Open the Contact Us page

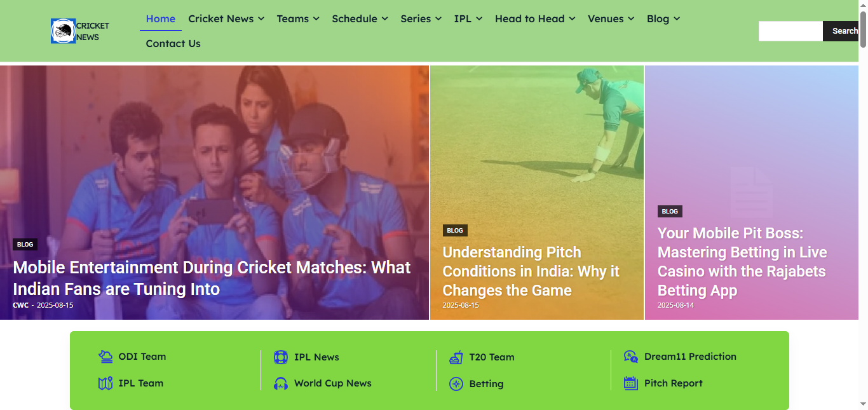(x=173, y=43)
